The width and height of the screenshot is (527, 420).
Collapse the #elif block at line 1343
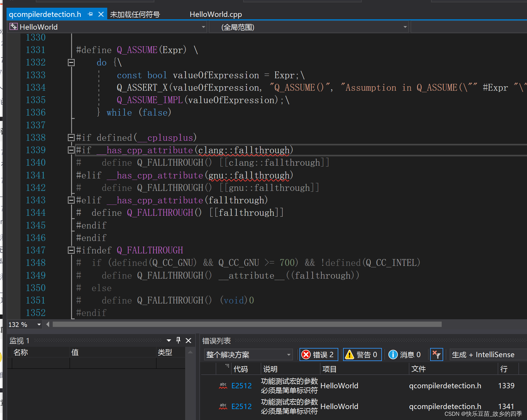[x=71, y=200]
